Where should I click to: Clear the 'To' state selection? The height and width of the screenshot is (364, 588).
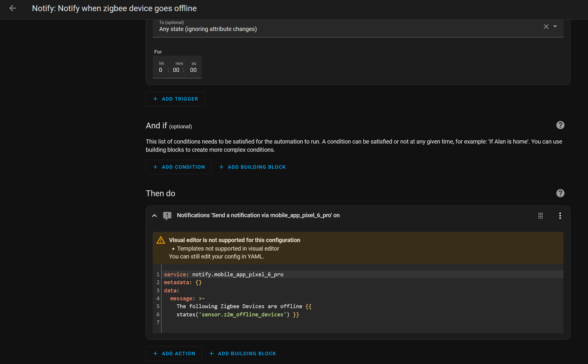click(x=546, y=27)
